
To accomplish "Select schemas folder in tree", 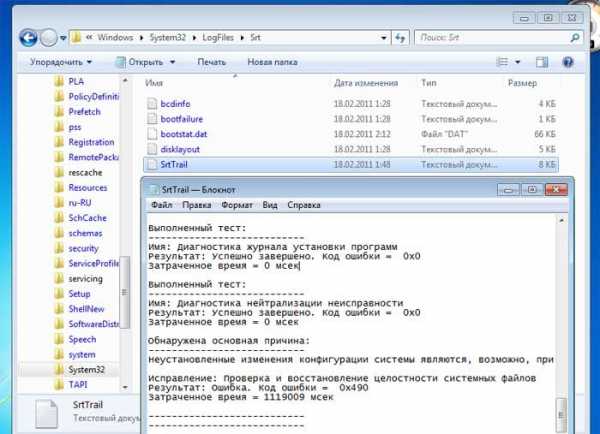I will coord(85,233).
